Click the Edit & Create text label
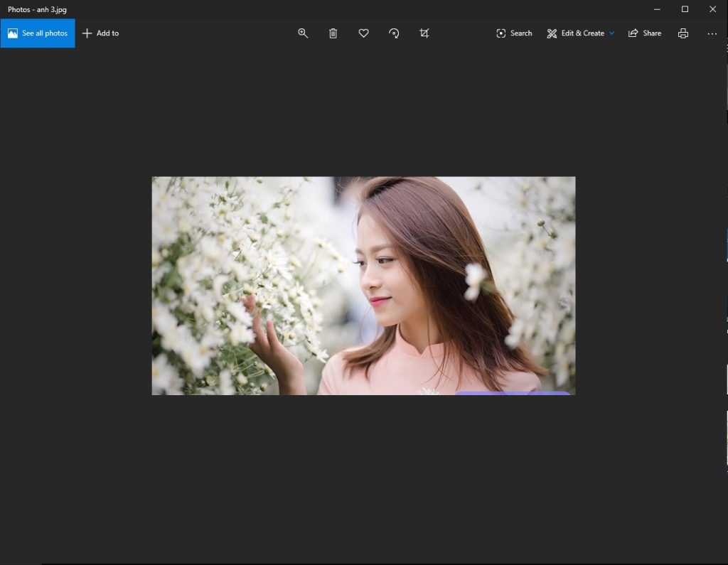Viewport: 728px width, 565px height. click(582, 33)
